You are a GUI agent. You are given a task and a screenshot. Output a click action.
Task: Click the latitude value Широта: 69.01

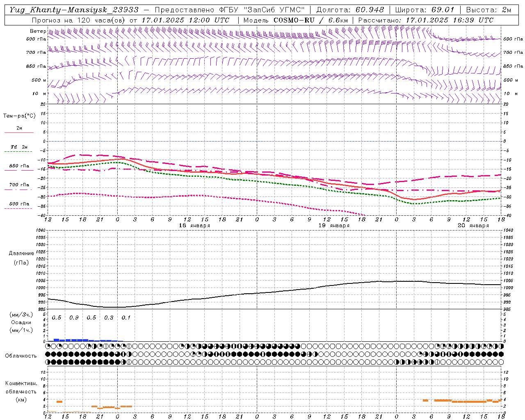point(425,10)
